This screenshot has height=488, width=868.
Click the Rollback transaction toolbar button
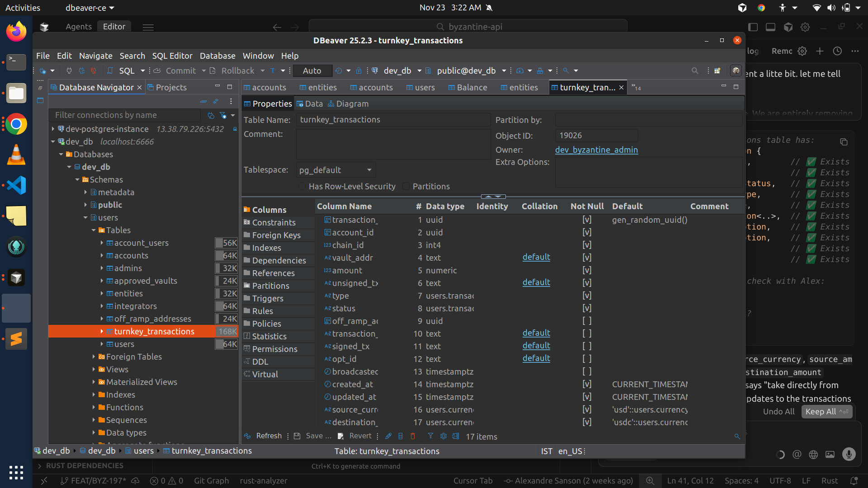coord(232,70)
